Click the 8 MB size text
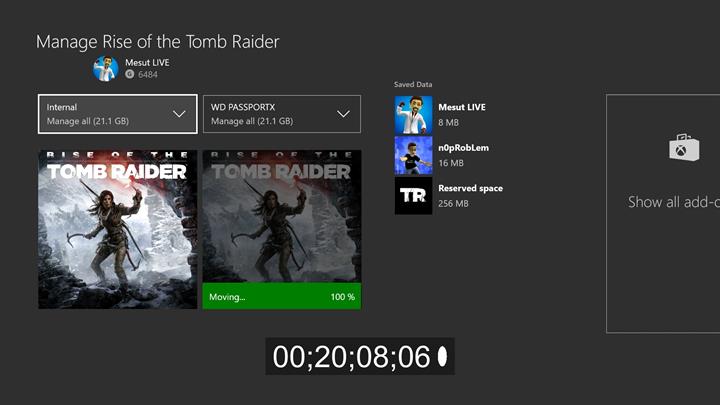Screen dimensions: 720x405 coord(448,123)
